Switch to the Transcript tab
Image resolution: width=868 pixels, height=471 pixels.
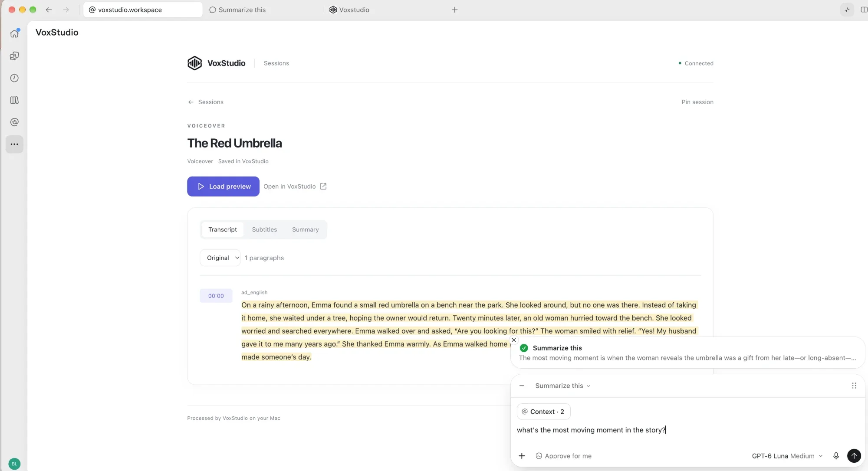(223, 229)
